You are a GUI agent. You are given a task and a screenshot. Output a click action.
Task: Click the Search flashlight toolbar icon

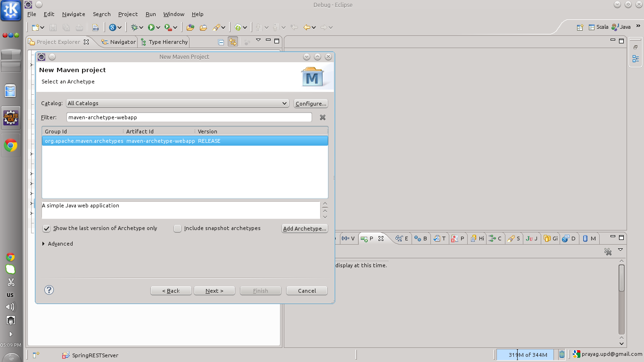pyautogui.click(x=216, y=27)
